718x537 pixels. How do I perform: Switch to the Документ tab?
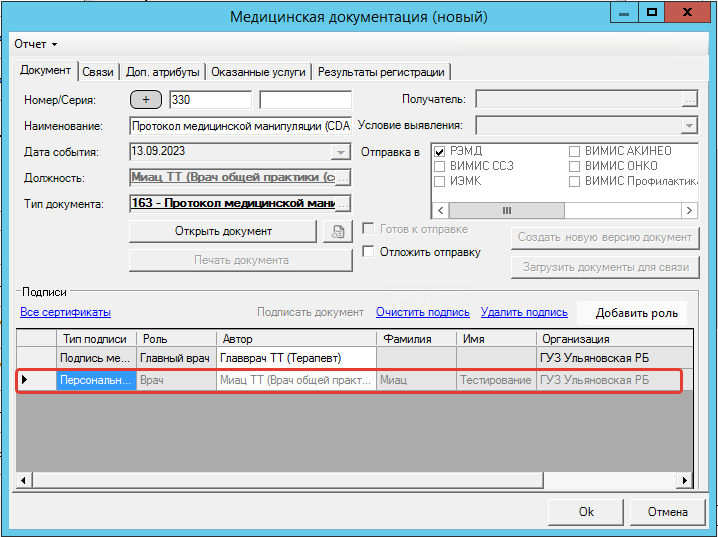[45, 71]
